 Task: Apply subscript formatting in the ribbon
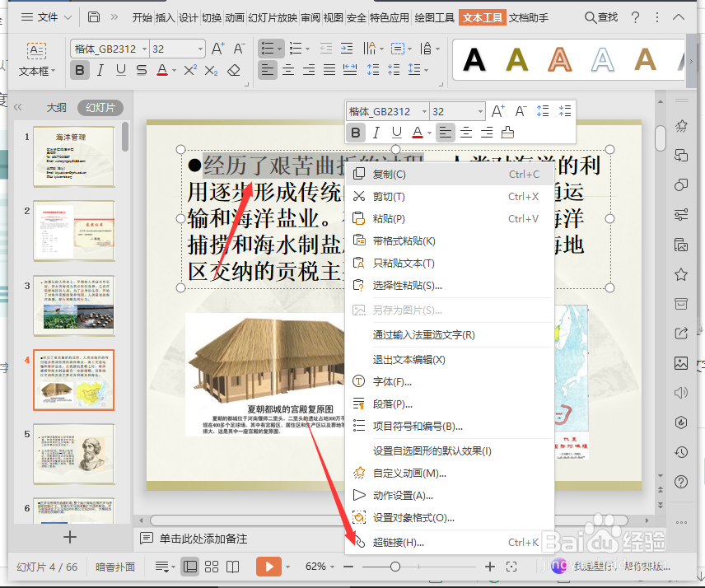211,70
